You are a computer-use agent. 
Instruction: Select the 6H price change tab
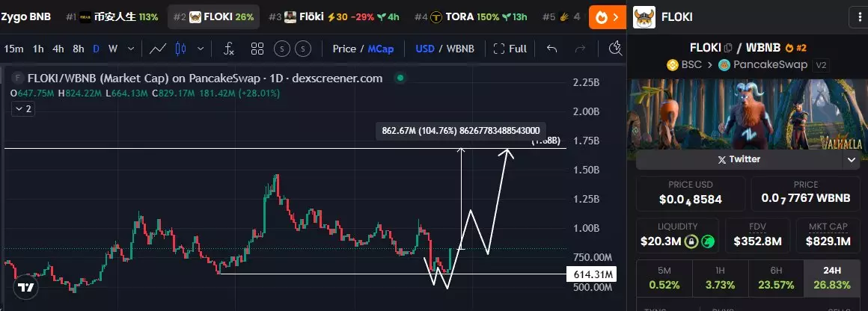(x=774, y=278)
